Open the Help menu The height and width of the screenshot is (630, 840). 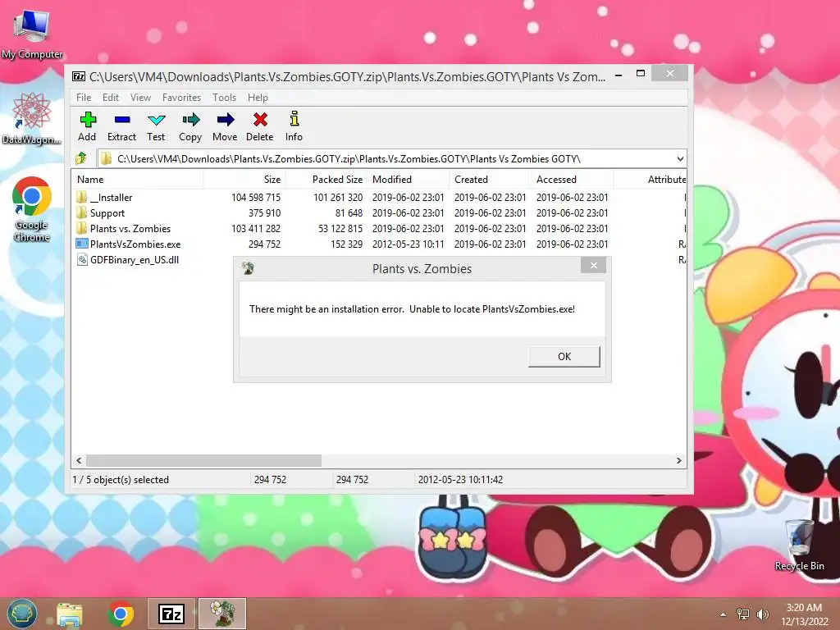(x=258, y=98)
